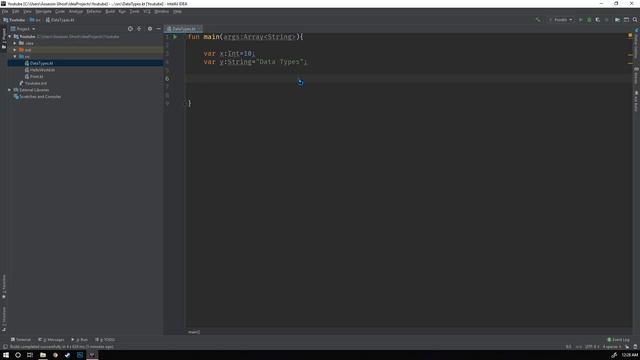Viewport: 640px width, 360px height.
Task: Click IntelliJ IDEA icon on taskbar
Action: point(92,355)
